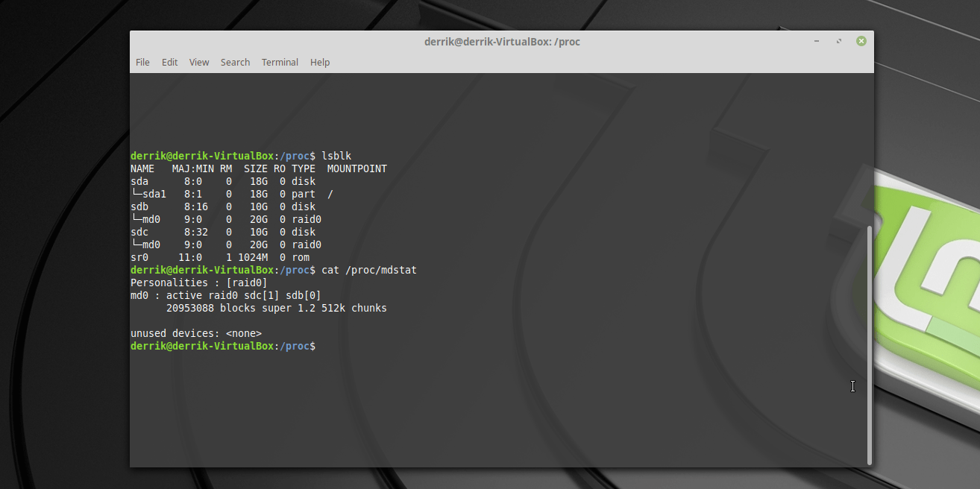Close the terminal window

(x=861, y=41)
